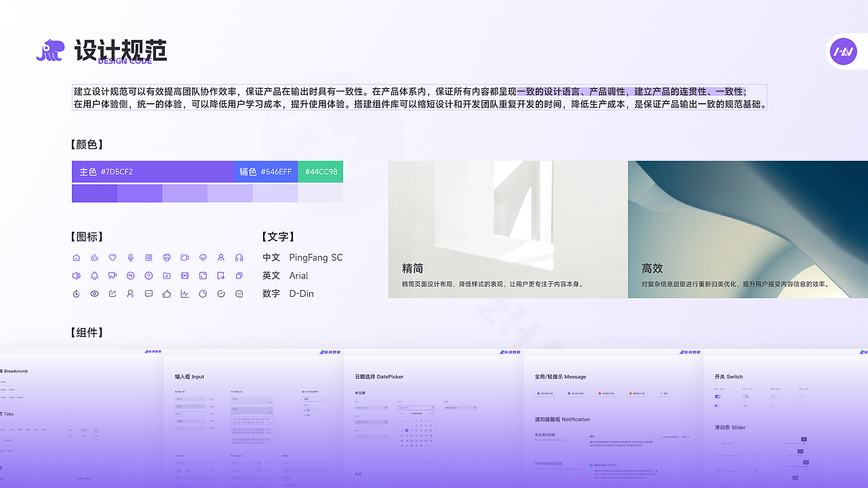
Task: Select the headphones icon
Action: pos(239,258)
